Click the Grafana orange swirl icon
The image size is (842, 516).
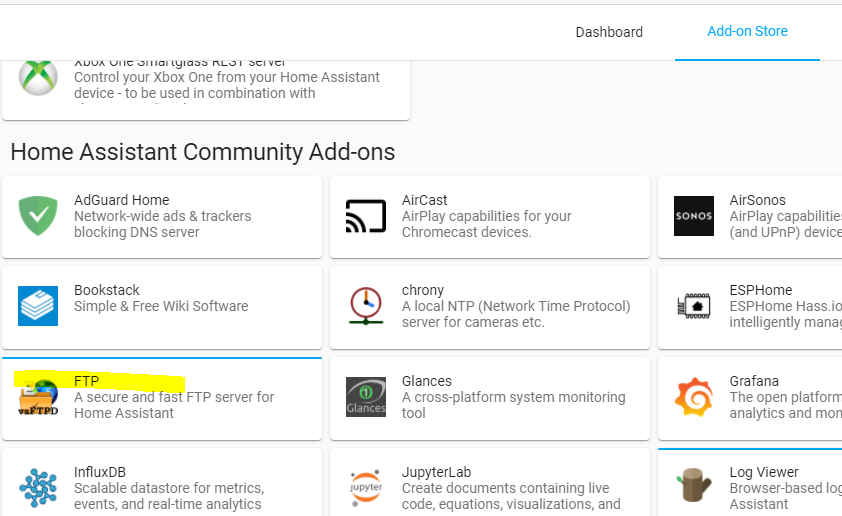(x=694, y=397)
